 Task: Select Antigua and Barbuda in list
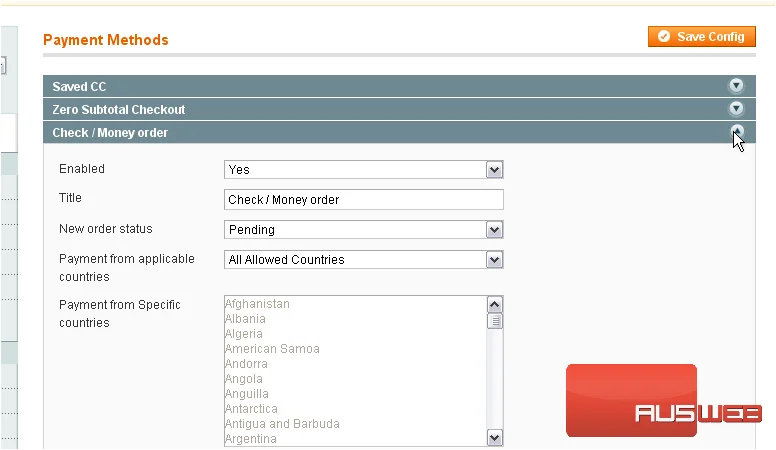point(282,424)
